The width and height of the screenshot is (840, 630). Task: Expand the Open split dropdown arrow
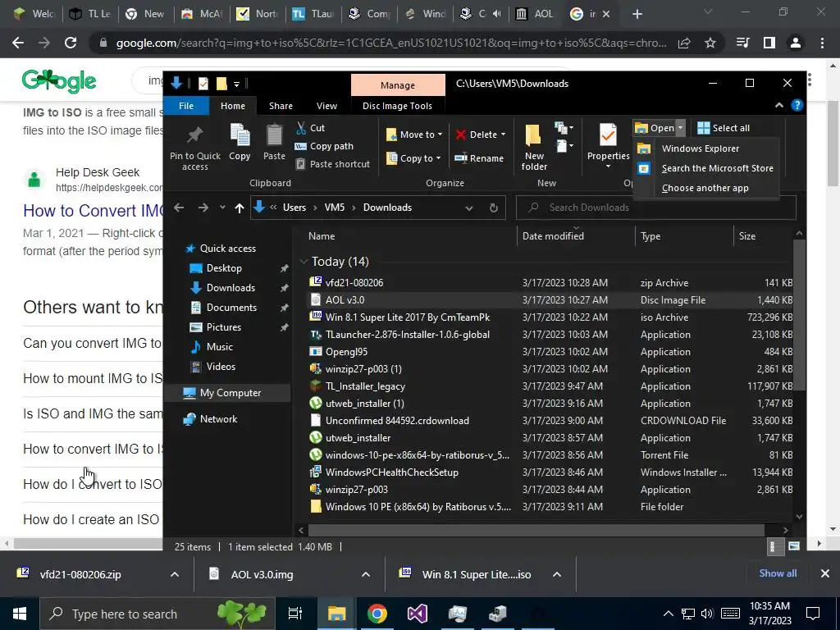coord(680,128)
